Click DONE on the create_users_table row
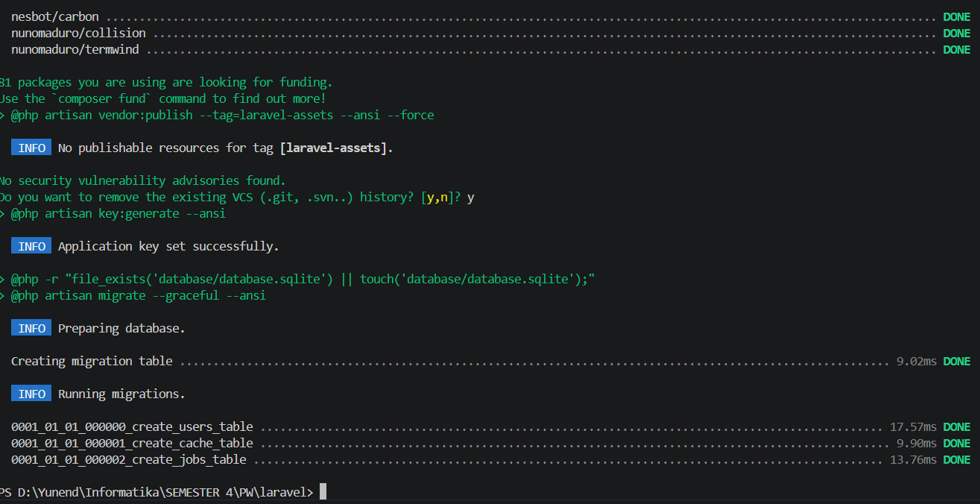 pyautogui.click(x=957, y=427)
